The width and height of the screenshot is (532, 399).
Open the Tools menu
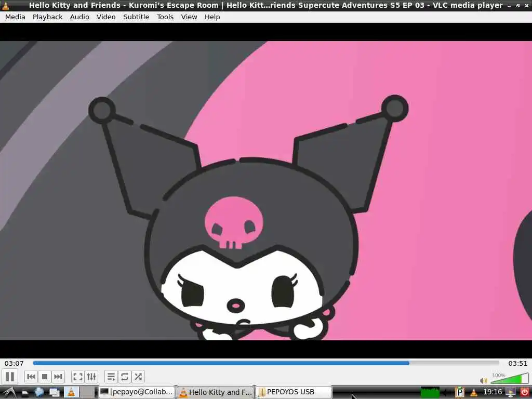point(165,17)
